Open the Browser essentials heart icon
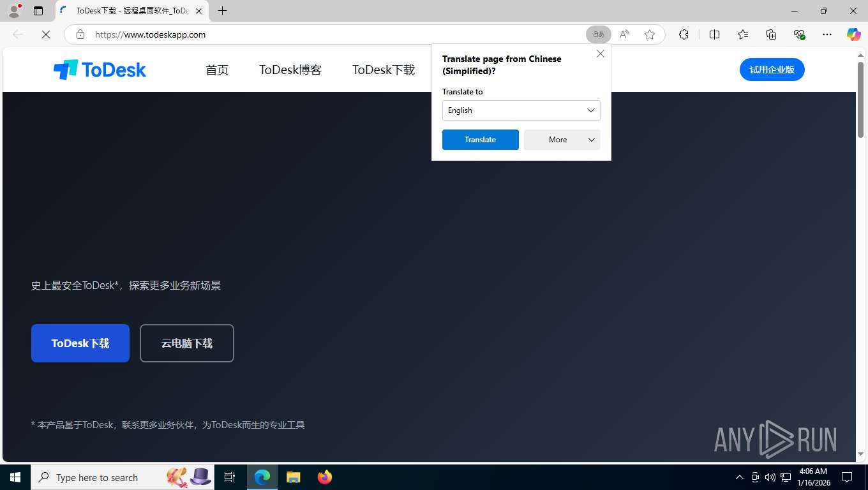This screenshot has width=868, height=490. click(x=799, y=34)
